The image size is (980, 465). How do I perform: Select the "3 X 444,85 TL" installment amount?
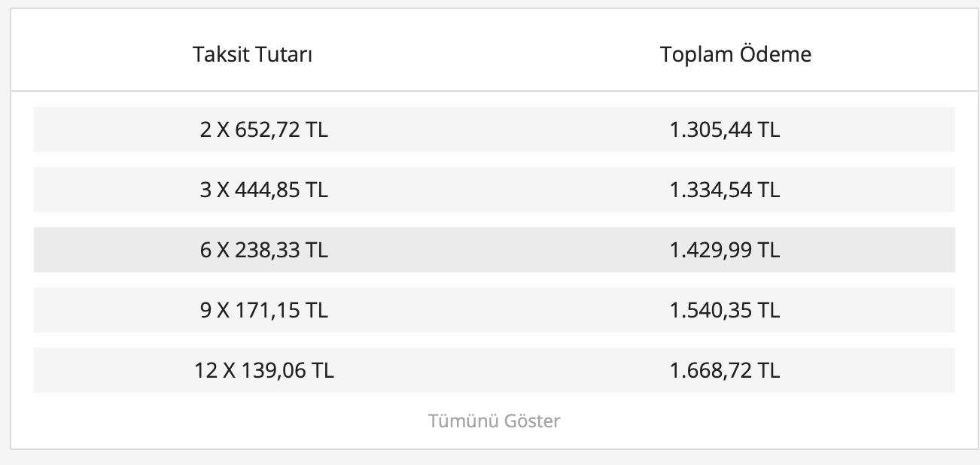[x=264, y=190]
